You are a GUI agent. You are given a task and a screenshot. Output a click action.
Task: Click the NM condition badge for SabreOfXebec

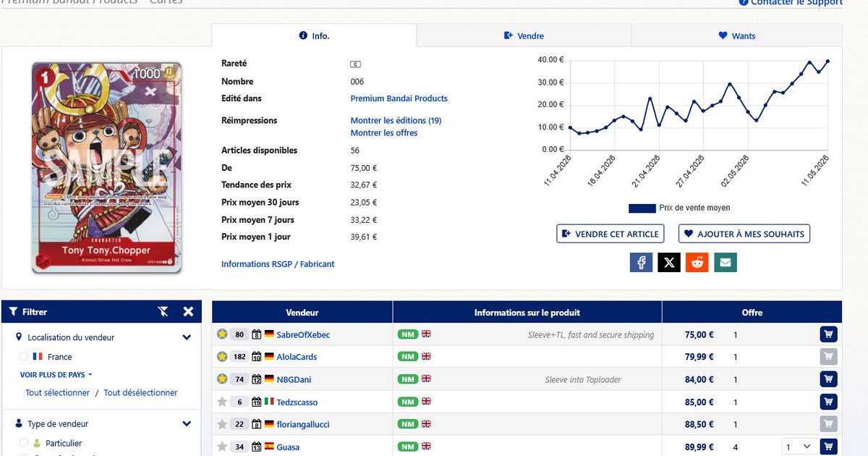pos(408,334)
